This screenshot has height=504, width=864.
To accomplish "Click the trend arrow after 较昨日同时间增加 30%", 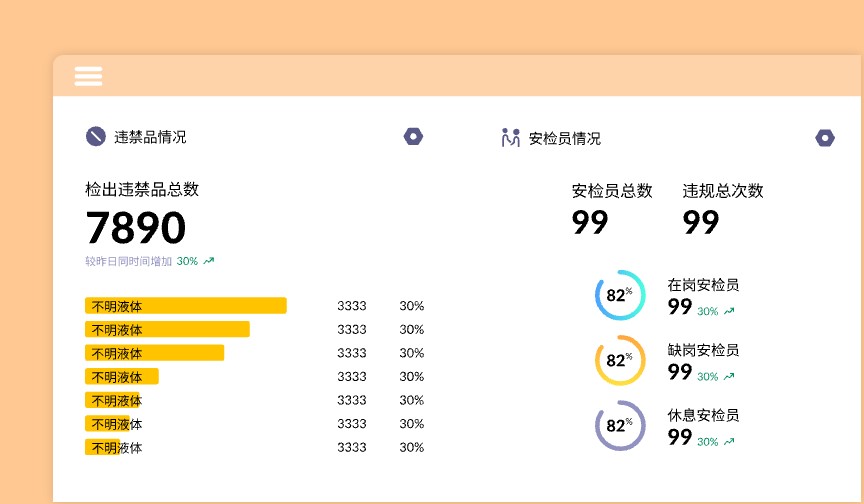I will [209, 261].
